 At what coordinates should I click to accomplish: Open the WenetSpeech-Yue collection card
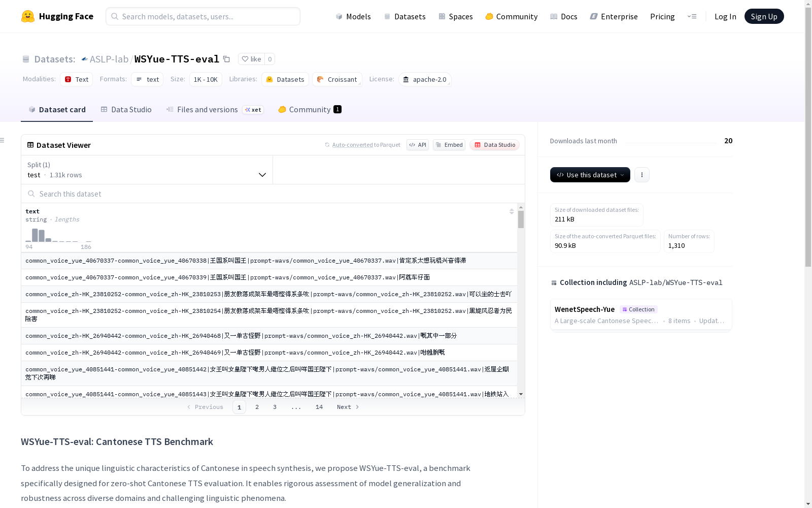coord(641,314)
